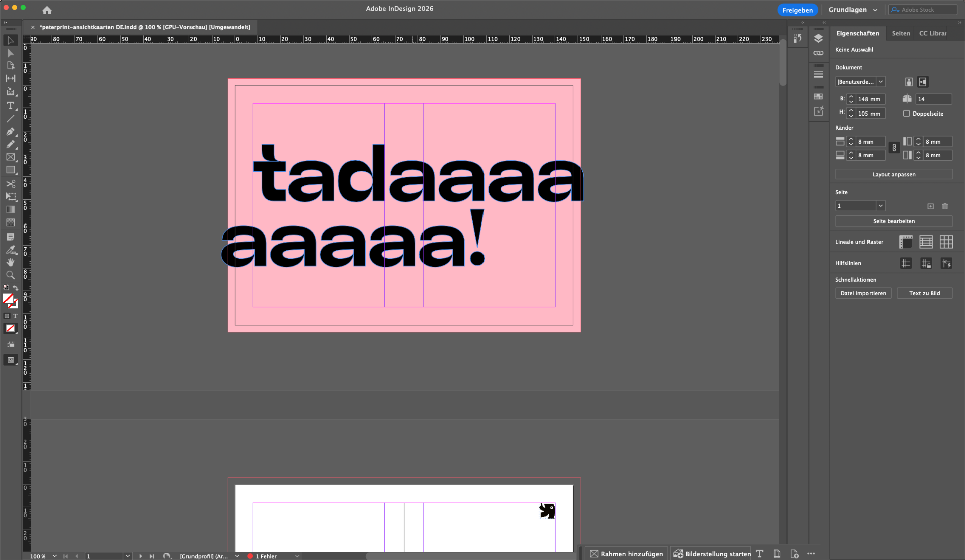Open status bar page number dropdown
The image size is (965, 560).
click(x=128, y=556)
